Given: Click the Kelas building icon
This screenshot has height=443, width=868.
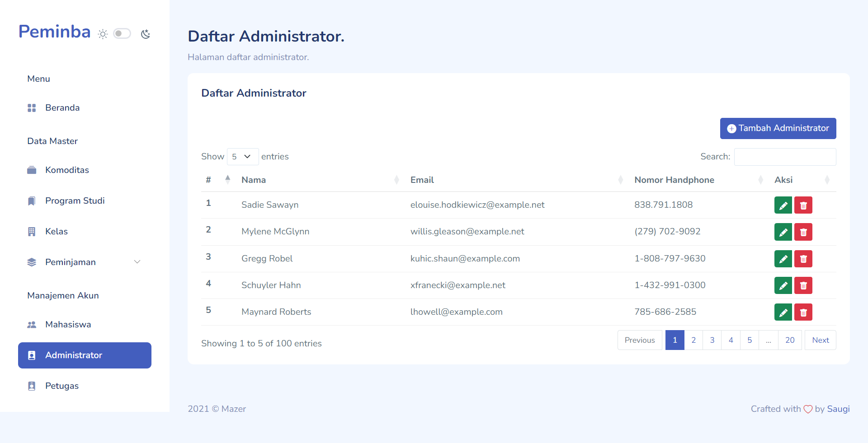Looking at the screenshot, I should coord(32,232).
